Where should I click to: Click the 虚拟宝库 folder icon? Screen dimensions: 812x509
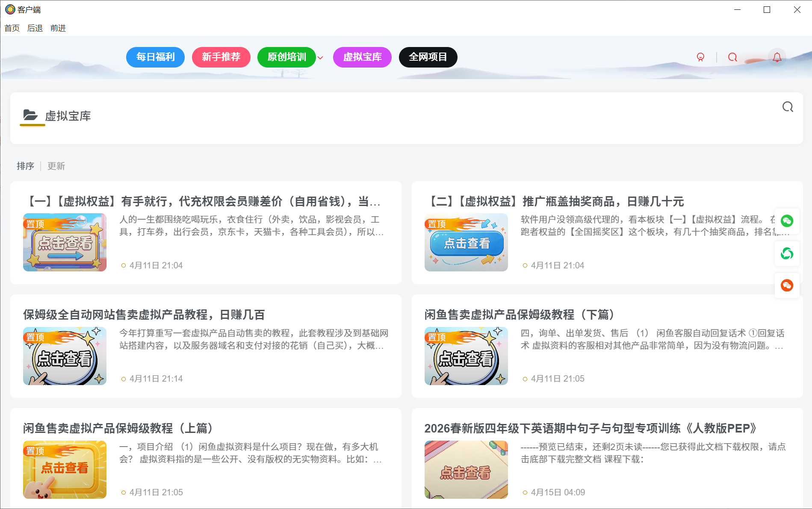pyautogui.click(x=30, y=115)
